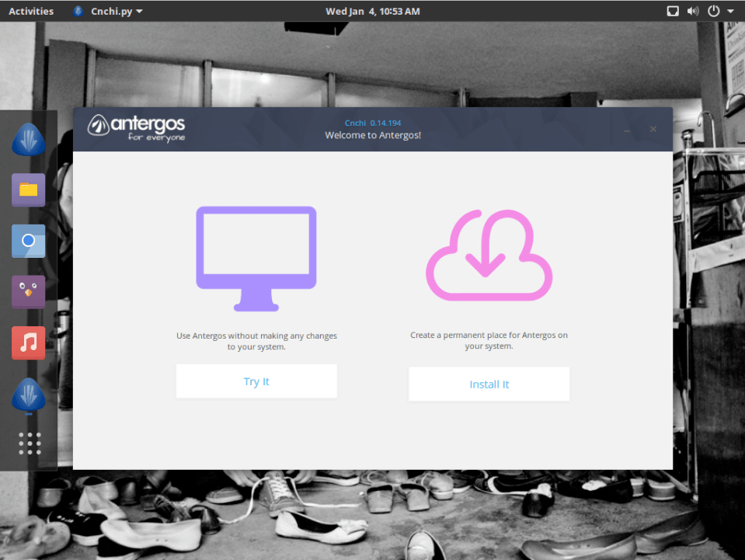
Task: Click the running Cnchi dock icon
Action: click(29, 395)
